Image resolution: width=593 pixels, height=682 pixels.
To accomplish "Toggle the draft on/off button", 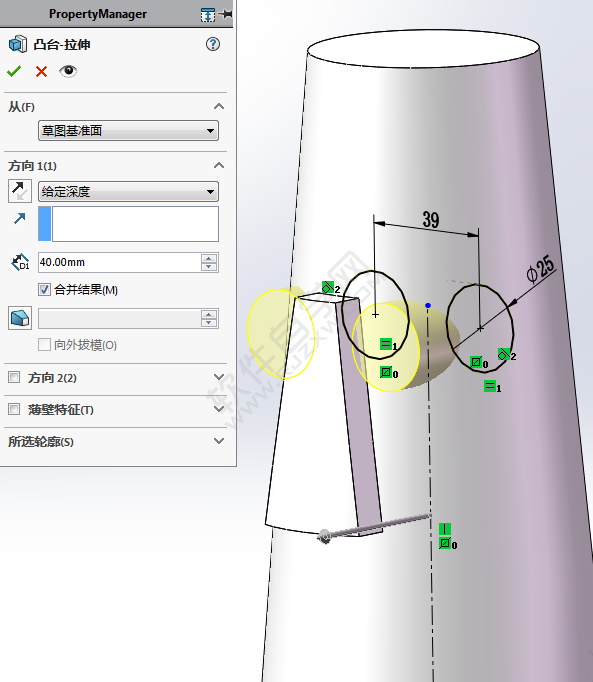I will pos(20,318).
